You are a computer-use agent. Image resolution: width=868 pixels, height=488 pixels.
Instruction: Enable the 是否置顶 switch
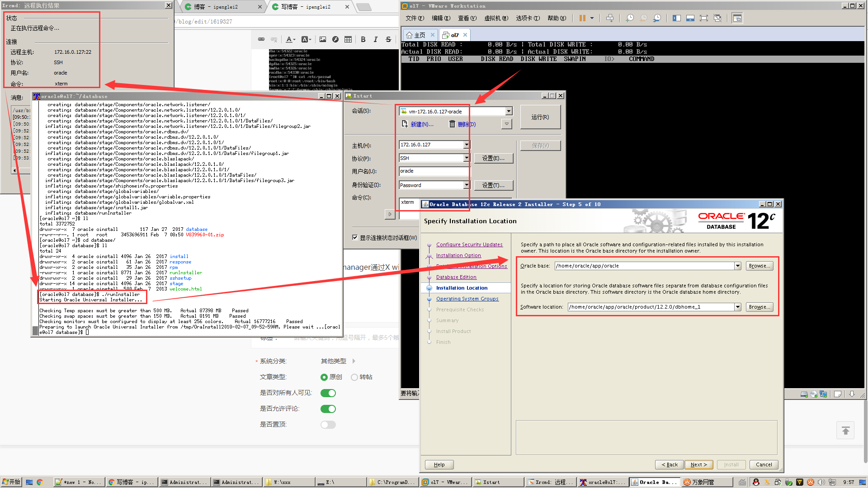(x=328, y=425)
